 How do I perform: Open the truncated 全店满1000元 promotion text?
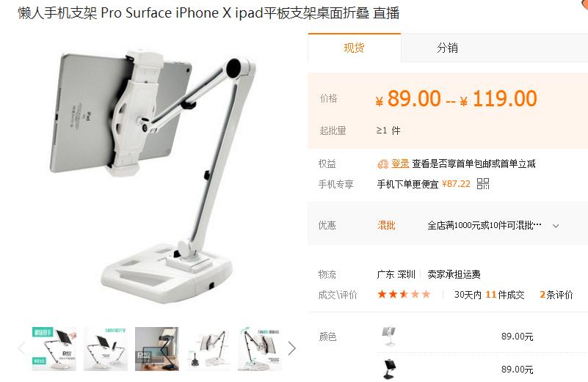tap(484, 225)
